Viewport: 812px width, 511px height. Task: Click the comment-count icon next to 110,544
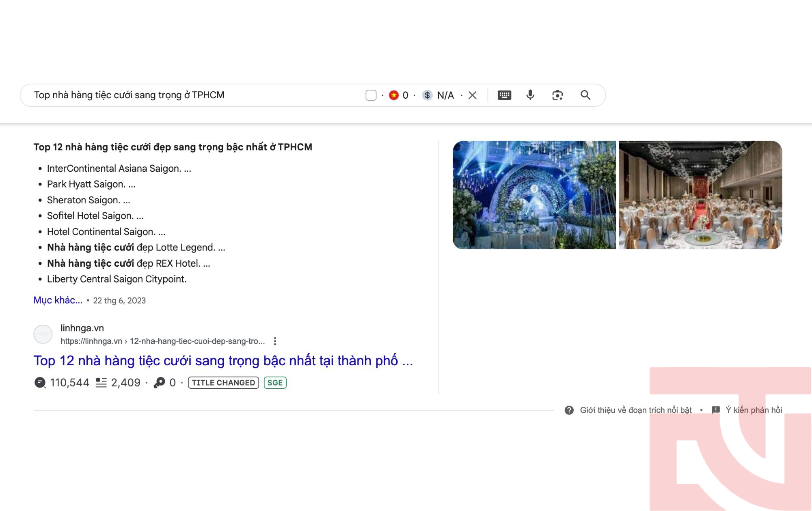tap(40, 383)
